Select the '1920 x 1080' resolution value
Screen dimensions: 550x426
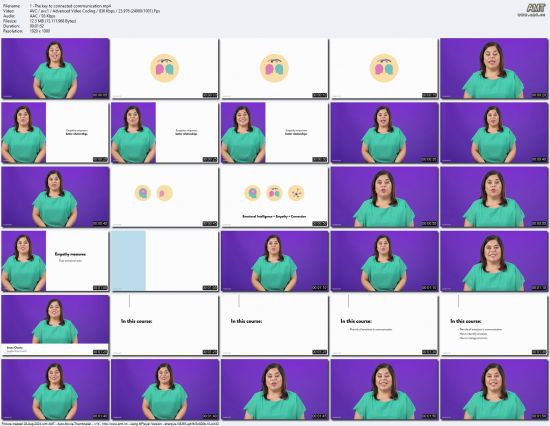pyautogui.click(x=40, y=31)
